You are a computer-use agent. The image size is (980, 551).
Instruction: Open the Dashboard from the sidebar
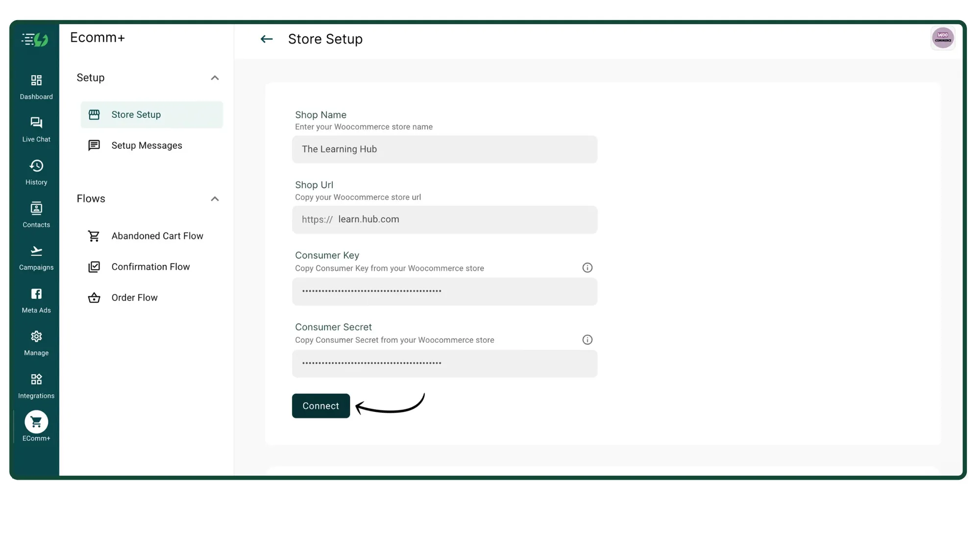point(36,86)
